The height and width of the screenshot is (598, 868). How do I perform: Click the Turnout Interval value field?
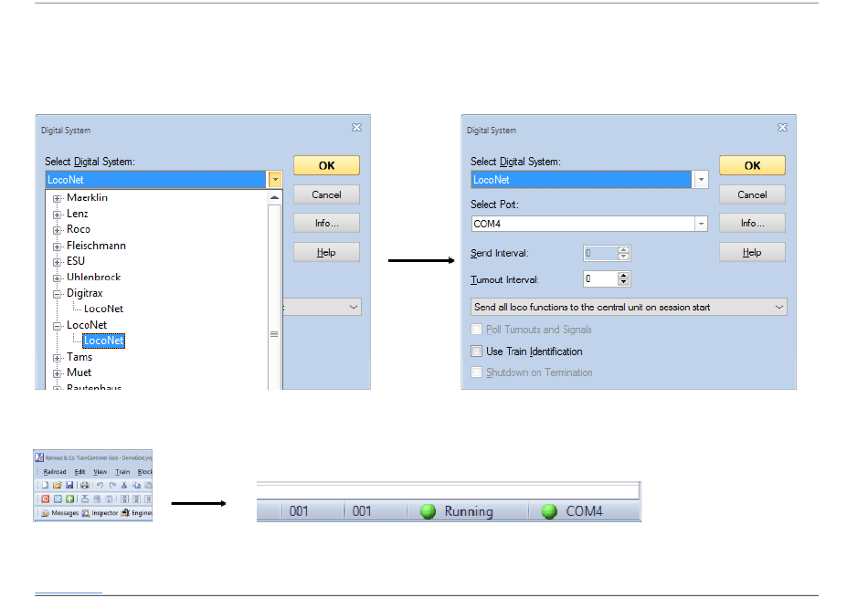click(x=600, y=278)
